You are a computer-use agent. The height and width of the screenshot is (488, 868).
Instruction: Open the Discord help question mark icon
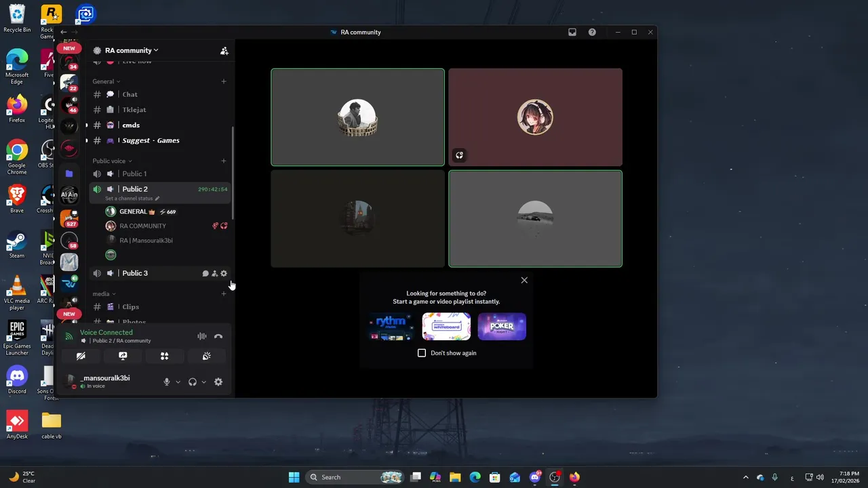tap(592, 32)
